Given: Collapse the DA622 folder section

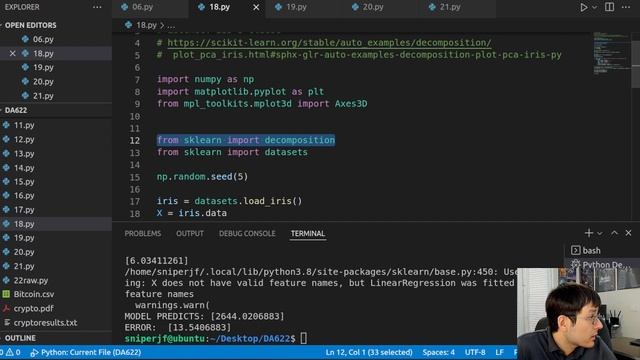Looking at the screenshot, I should (16, 110).
